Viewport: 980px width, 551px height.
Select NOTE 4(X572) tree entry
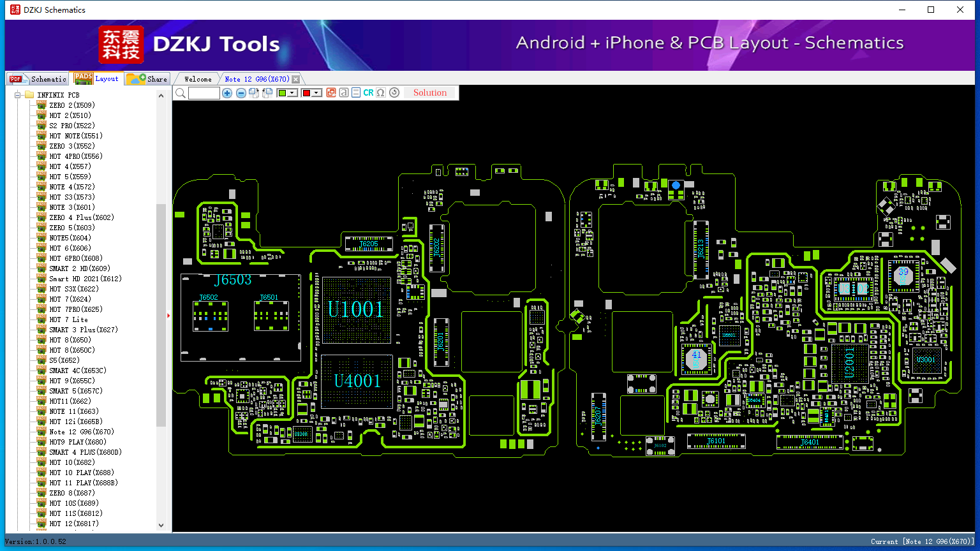tap(72, 187)
